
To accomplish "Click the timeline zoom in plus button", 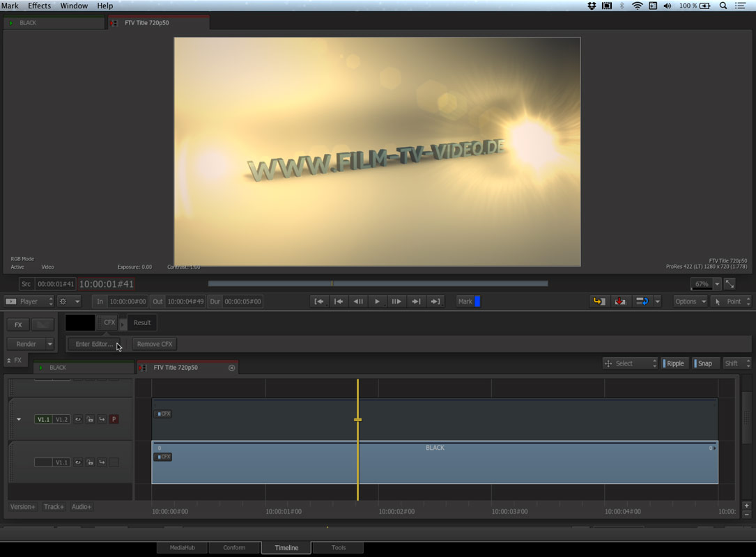I will point(747,505).
